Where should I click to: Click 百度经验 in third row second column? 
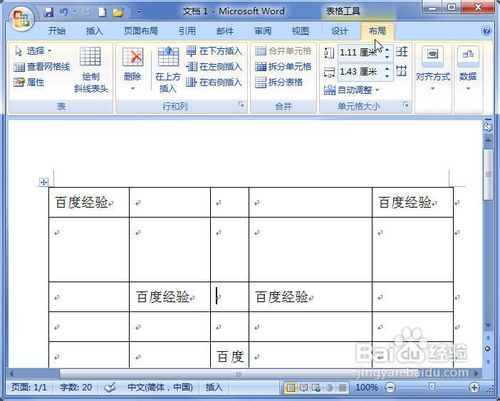[163, 297]
